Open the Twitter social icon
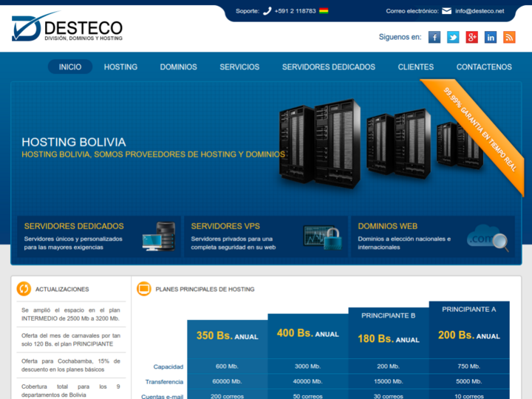532x399 pixels. pyautogui.click(x=453, y=37)
